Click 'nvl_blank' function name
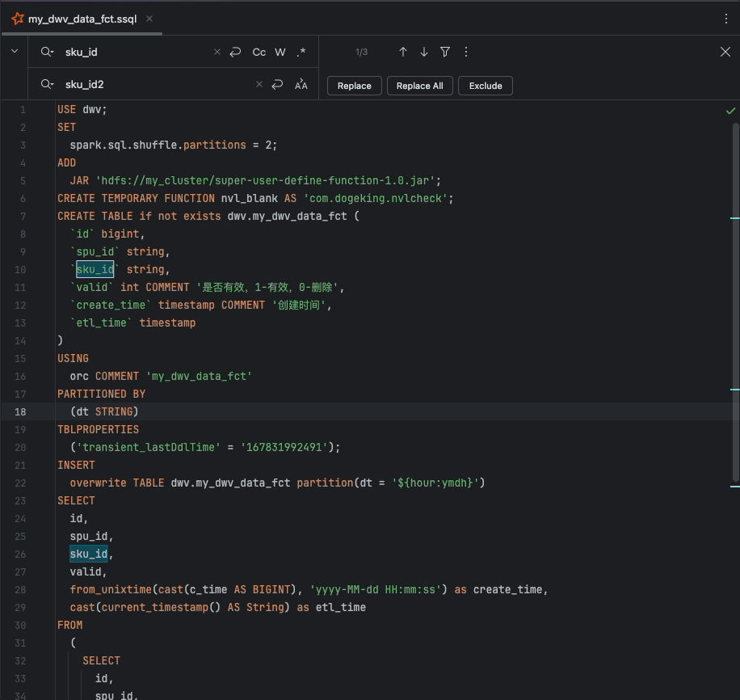The width and height of the screenshot is (740, 700). [249, 198]
